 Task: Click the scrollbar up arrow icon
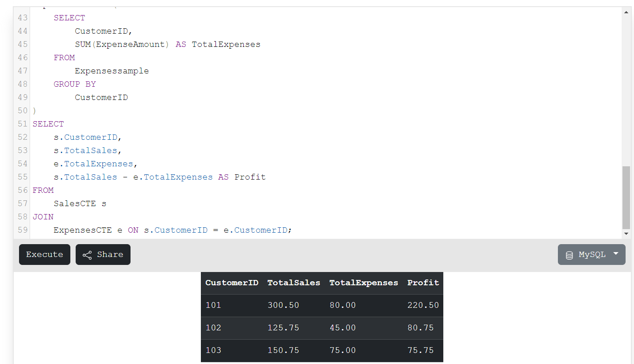tap(626, 11)
